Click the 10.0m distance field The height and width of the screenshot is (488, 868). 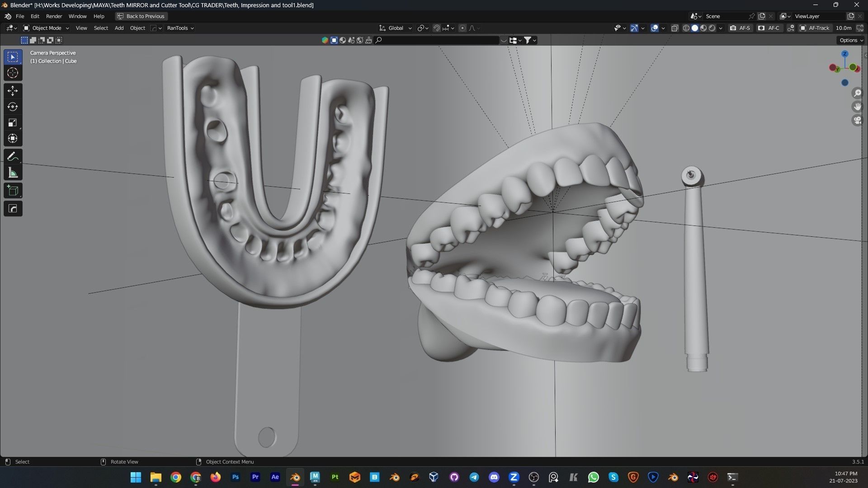[x=843, y=28]
